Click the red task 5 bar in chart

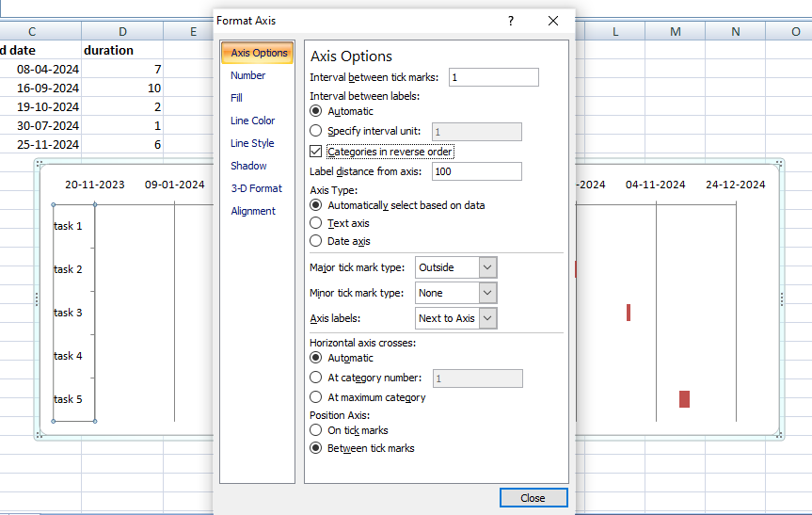(684, 399)
